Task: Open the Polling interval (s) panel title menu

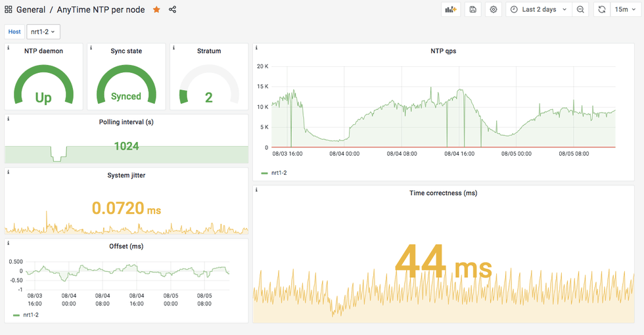Action: 126,122
